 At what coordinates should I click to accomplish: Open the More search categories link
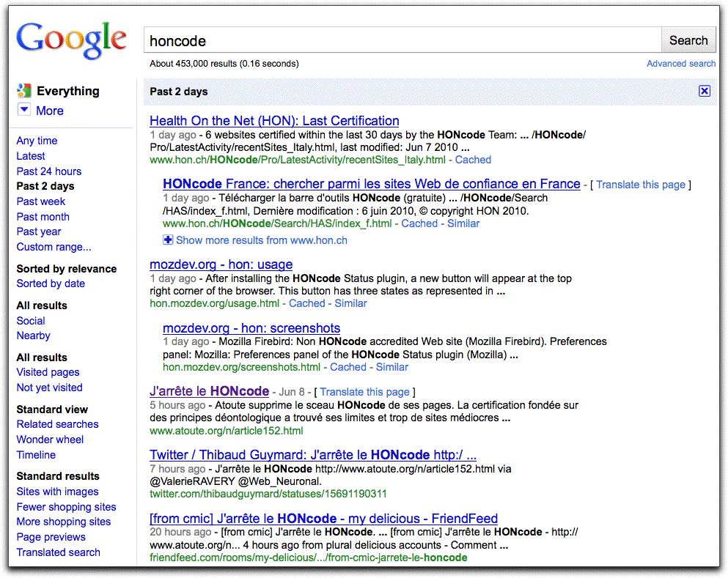tap(50, 111)
